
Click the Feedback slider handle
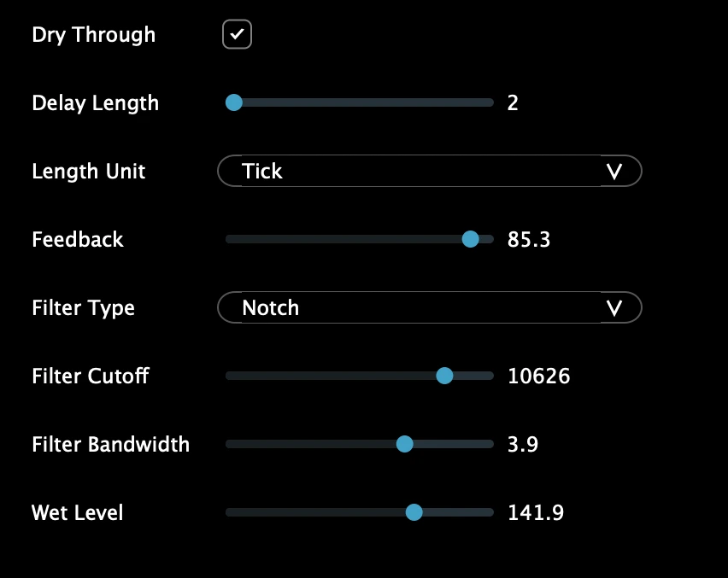coord(470,239)
